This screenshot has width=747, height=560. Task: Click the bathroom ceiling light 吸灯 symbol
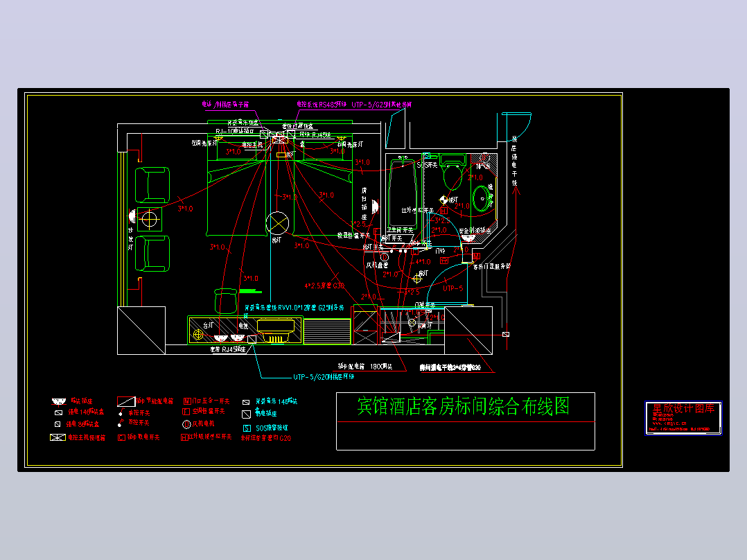tap(443, 200)
